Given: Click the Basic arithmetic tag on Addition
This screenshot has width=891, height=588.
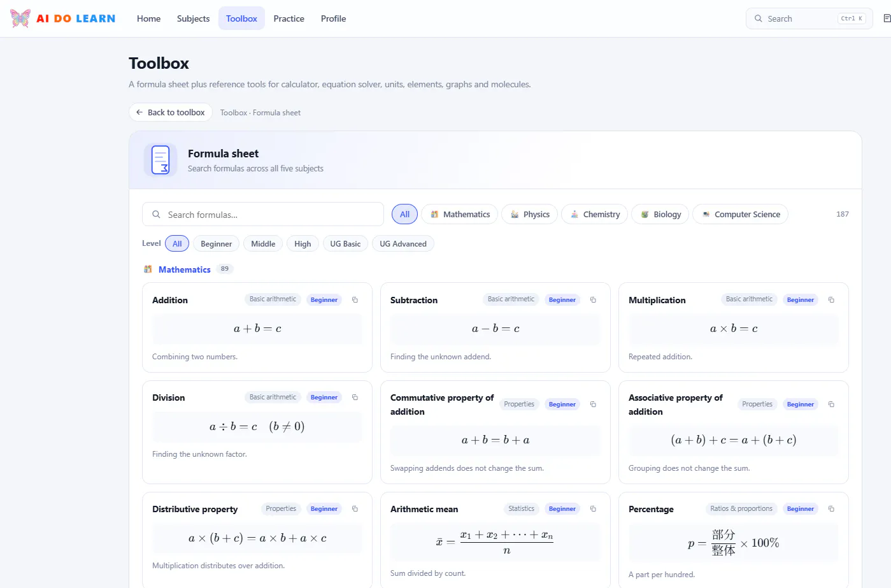Looking at the screenshot, I should tap(273, 299).
